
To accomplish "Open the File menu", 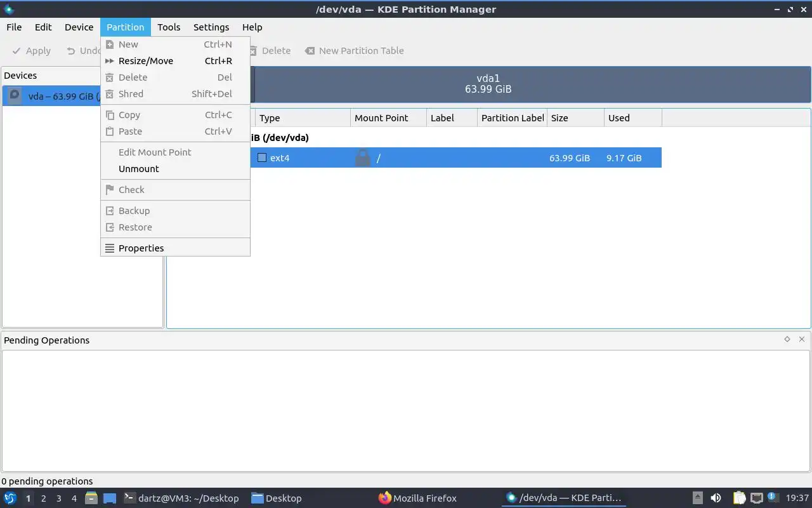I will [14, 27].
